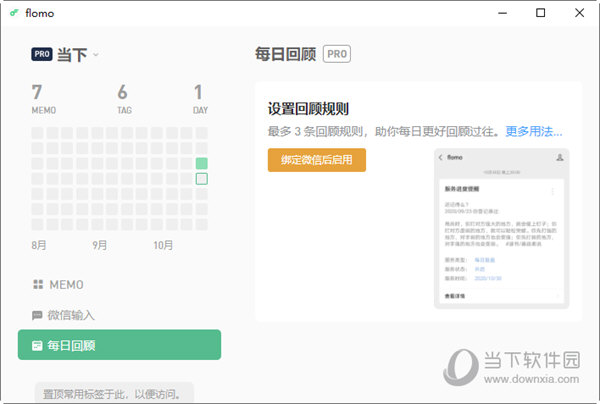600x404 pixels.
Task: Click the flomo logo in title bar
Action: 14,13
